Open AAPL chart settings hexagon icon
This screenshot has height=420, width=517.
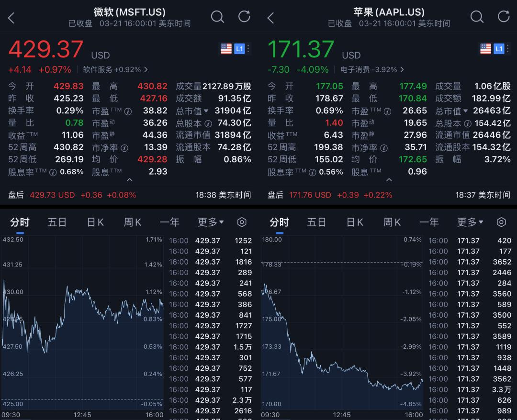click(x=501, y=222)
